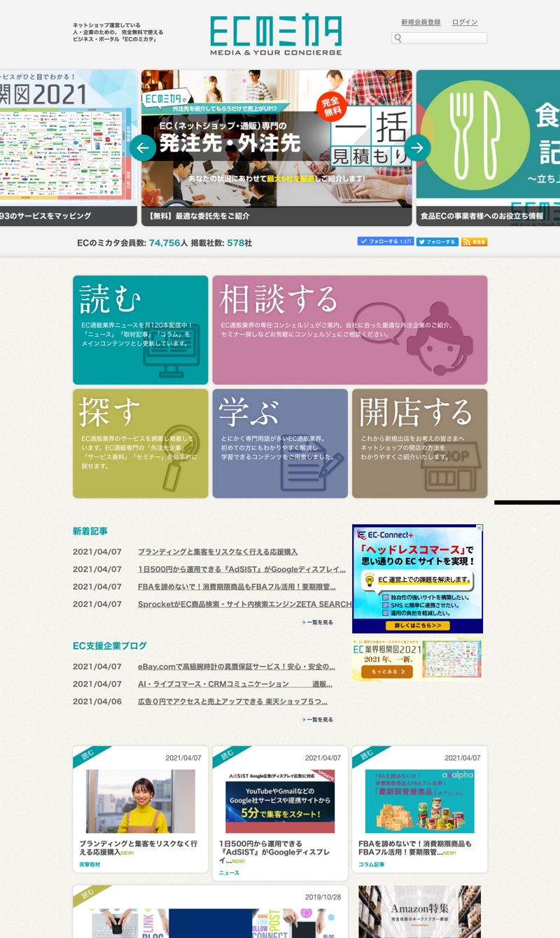Screen dimensions: 560x938
Task: Open blog post 広告０円でアクセスと売上アップできる
Action: pos(232,701)
